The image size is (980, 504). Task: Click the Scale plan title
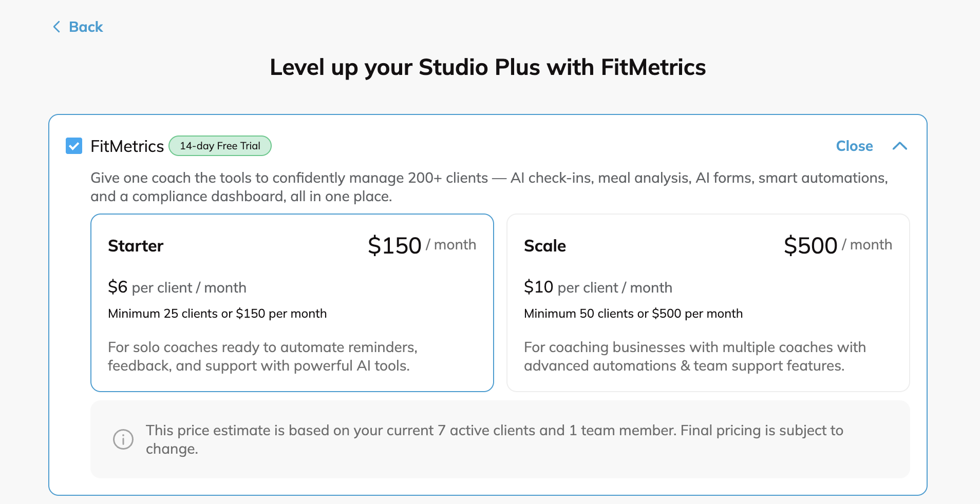coord(545,246)
